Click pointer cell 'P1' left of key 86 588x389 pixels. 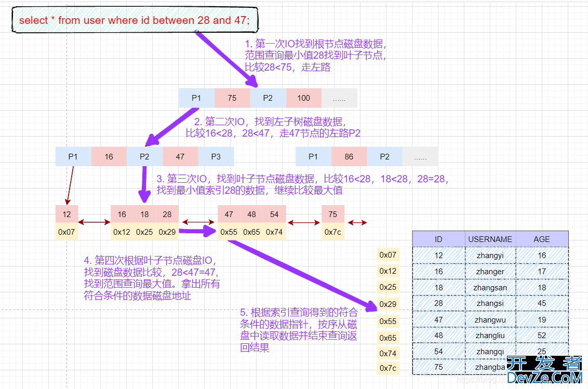pyautogui.click(x=314, y=156)
